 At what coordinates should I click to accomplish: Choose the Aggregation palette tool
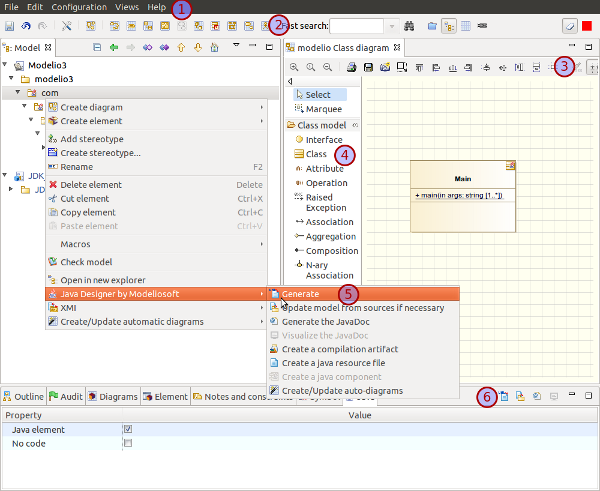coord(325,237)
